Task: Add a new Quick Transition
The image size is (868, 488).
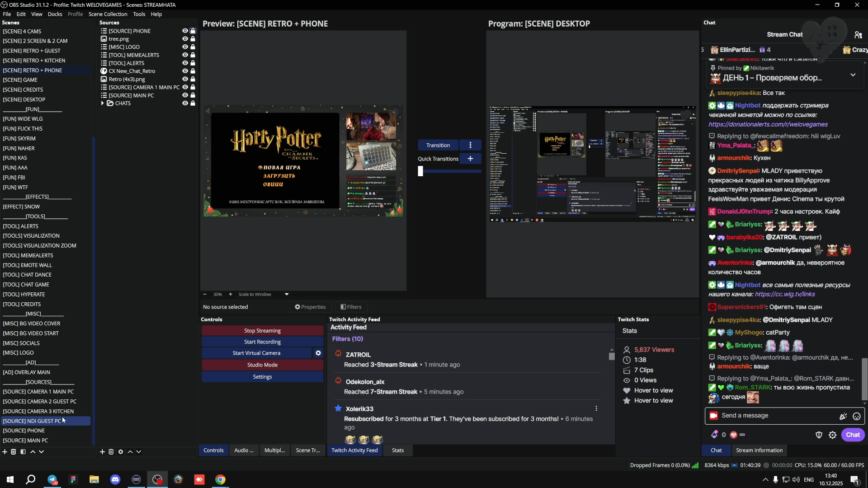Action: pos(470,159)
